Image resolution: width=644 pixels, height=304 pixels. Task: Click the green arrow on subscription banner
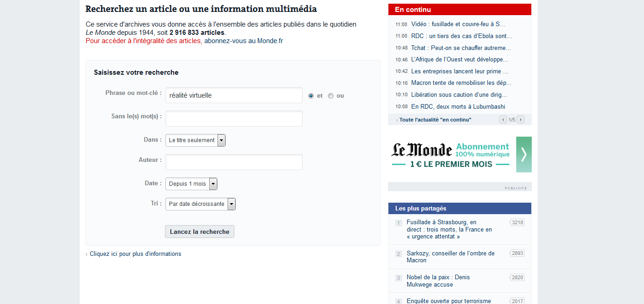(524, 155)
